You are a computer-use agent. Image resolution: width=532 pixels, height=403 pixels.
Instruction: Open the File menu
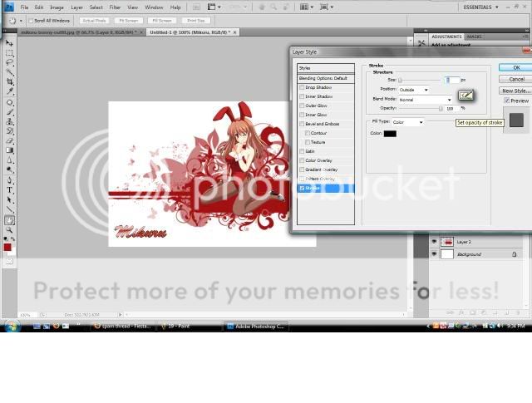point(24,7)
